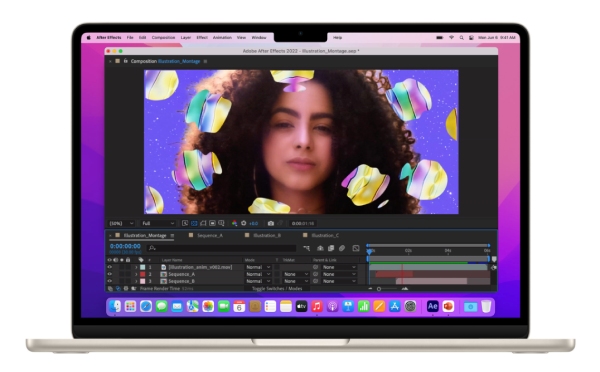The height and width of the screenshot is (372, 600).
Task: Switch to the Illustration_C timeline tab
Action: [x=325, y=235]
